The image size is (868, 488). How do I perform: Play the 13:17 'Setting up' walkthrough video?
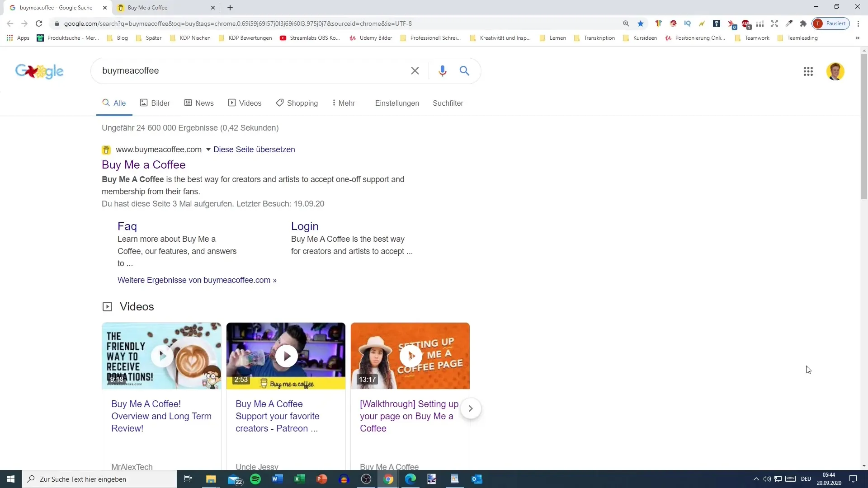click(x=410, y=356)
